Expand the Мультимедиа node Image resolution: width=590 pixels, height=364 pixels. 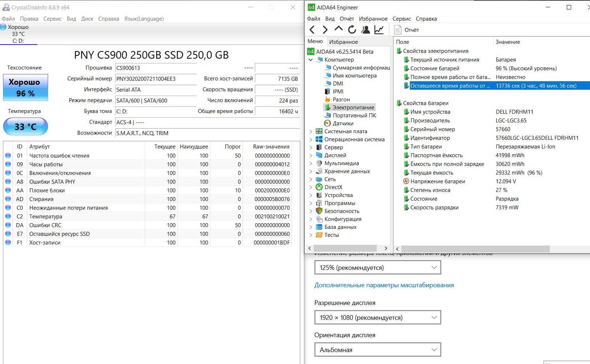pyautogui.click(x=311, y=163)
